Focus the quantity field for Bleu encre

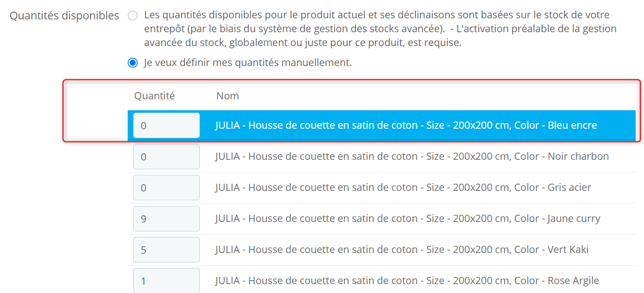(x=166, y=125)
